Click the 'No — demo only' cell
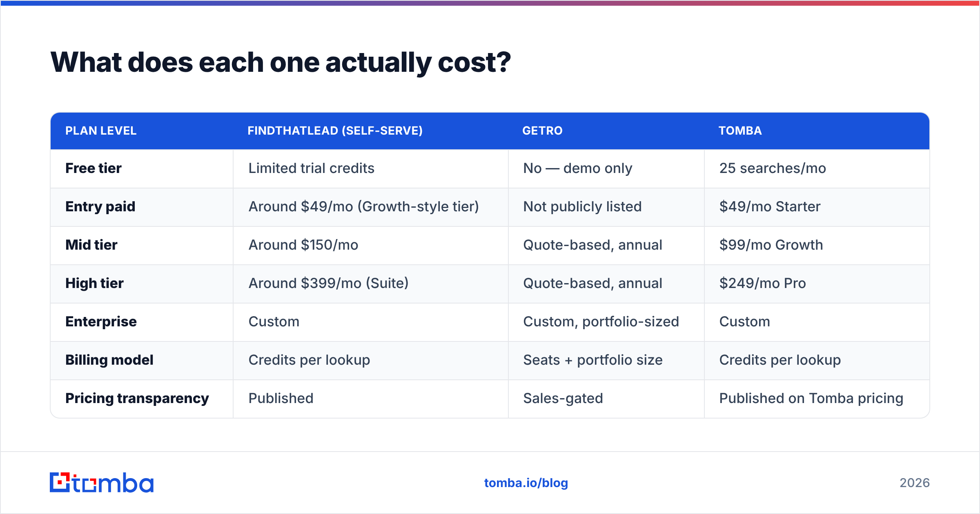 click(x=577, y=168)
